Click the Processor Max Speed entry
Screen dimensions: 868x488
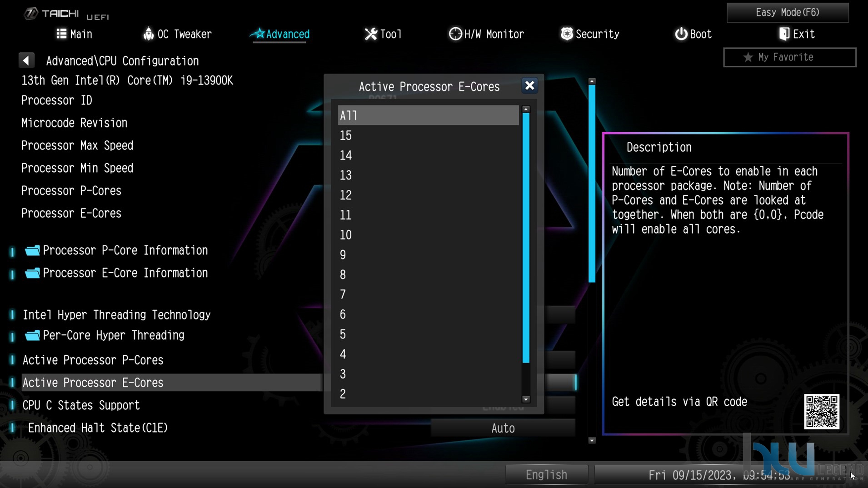[77, 146]
